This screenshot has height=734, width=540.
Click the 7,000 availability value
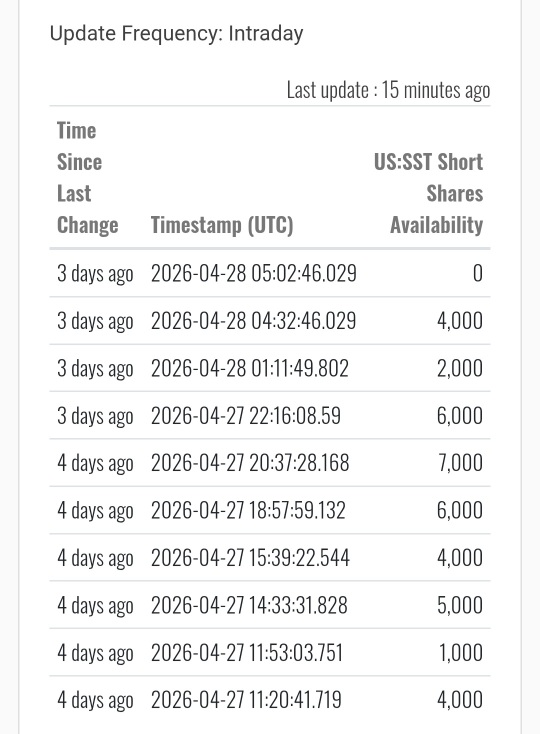460,462
